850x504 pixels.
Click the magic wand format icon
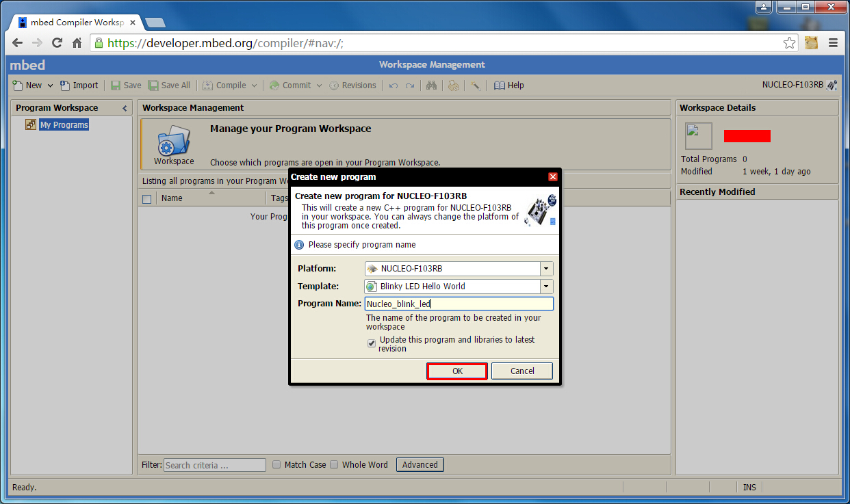tap(475, 85)
